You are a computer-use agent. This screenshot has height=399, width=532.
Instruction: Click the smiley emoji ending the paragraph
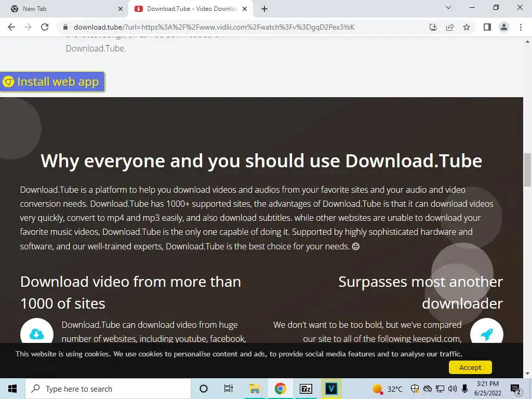(x=355, y=246)
